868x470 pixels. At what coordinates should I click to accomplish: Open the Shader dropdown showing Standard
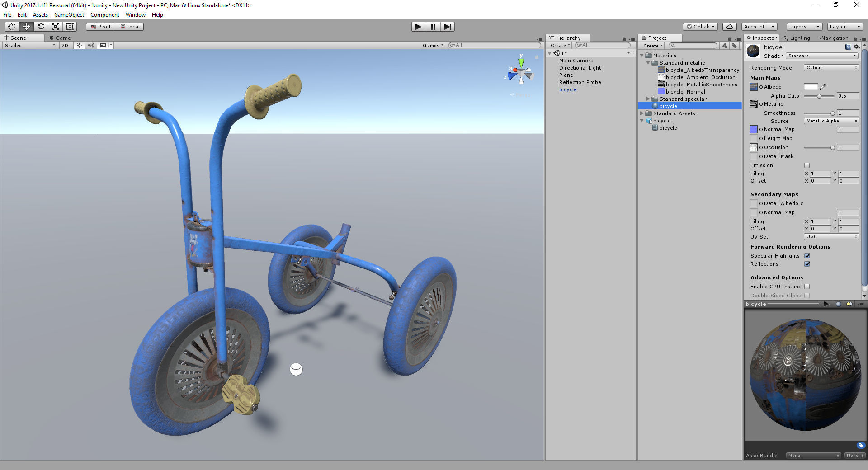tap(822, 56)
